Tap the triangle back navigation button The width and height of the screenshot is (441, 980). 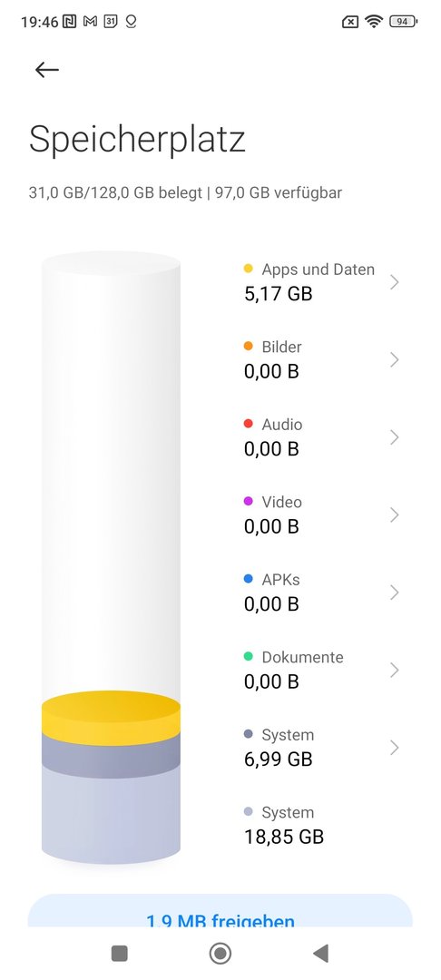click(320, 953)
